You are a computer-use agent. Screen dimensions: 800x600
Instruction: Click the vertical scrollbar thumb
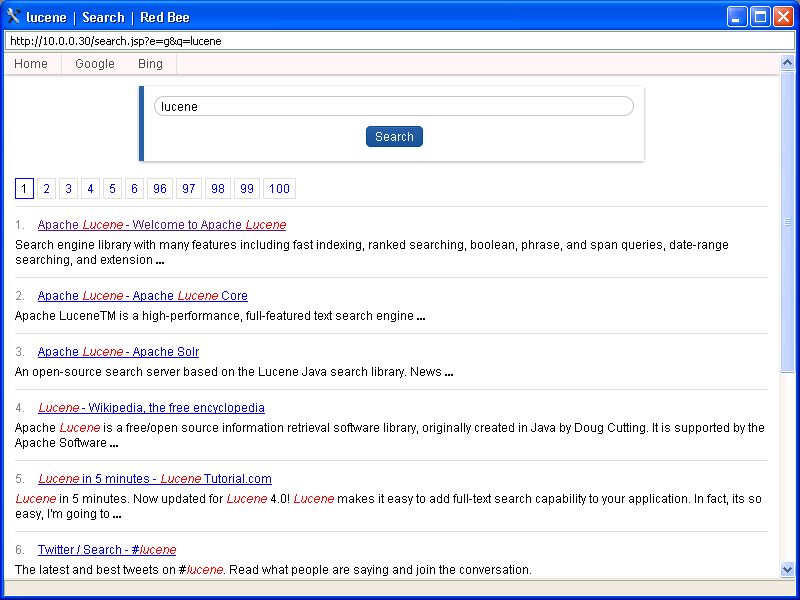[x=787, y=222]
